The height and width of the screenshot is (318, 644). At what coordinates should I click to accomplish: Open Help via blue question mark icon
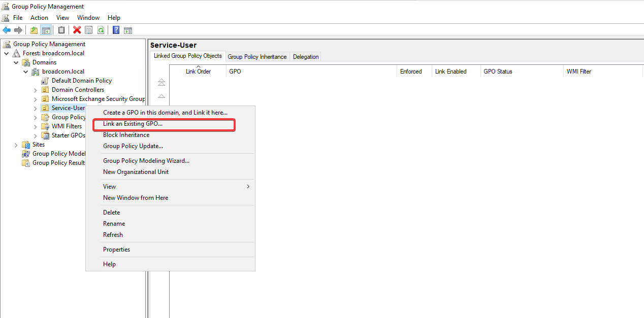116,30
